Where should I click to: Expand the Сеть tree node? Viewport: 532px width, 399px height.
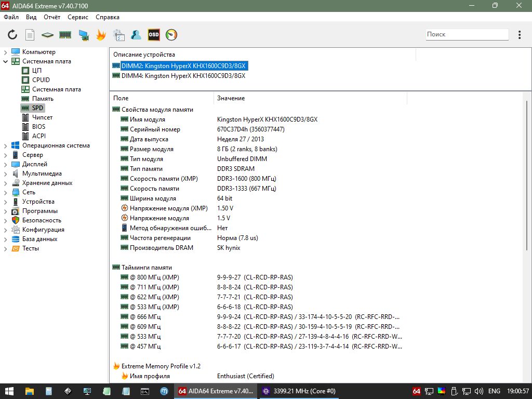pos(5,192)
